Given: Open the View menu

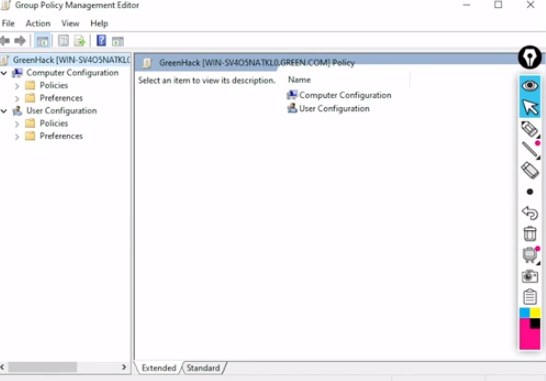Looking at the screenshot, I should [70, 23].
